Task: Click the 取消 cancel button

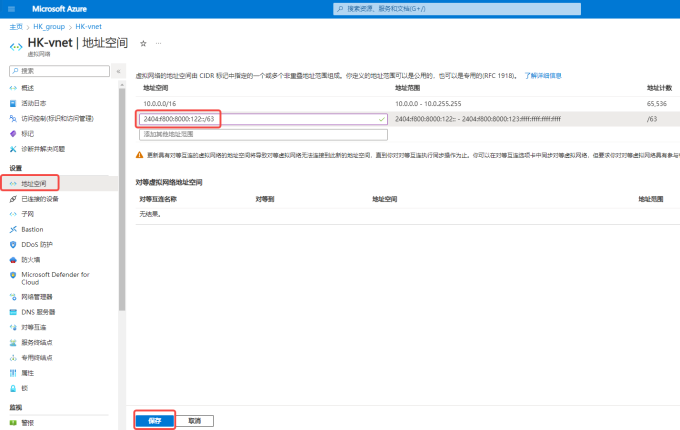Action: 195,421
